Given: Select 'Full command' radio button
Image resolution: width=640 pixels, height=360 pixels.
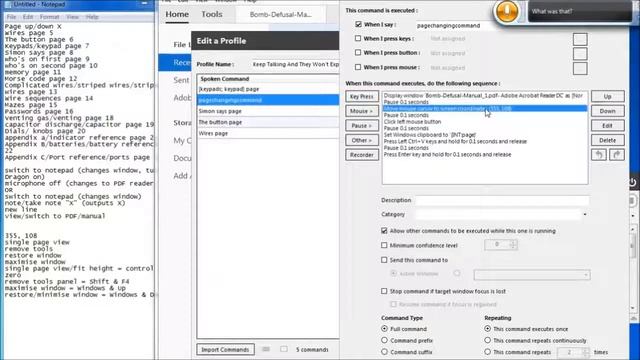Looking at the screenshot, I should [384, 329].
